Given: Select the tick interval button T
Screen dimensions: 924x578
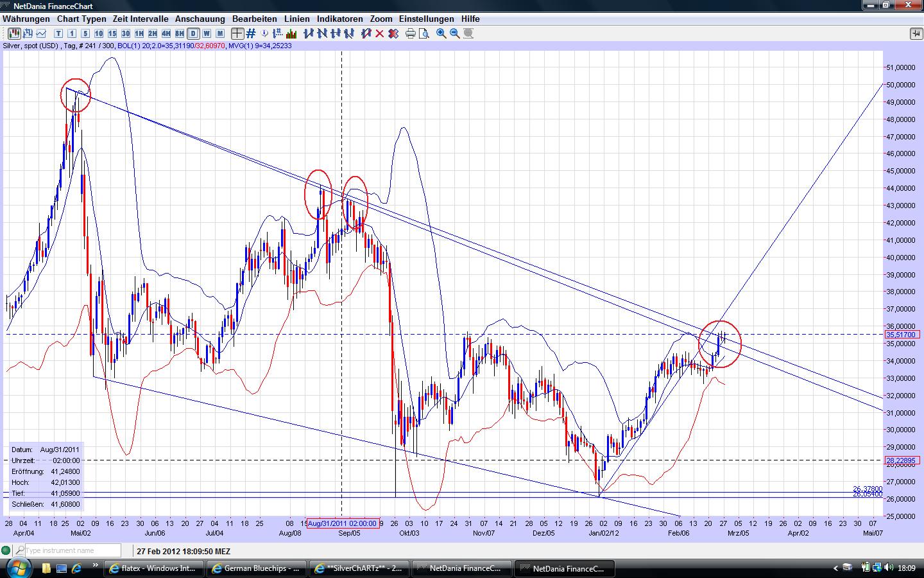Looking at the screenshot, I should coord(58,33).
